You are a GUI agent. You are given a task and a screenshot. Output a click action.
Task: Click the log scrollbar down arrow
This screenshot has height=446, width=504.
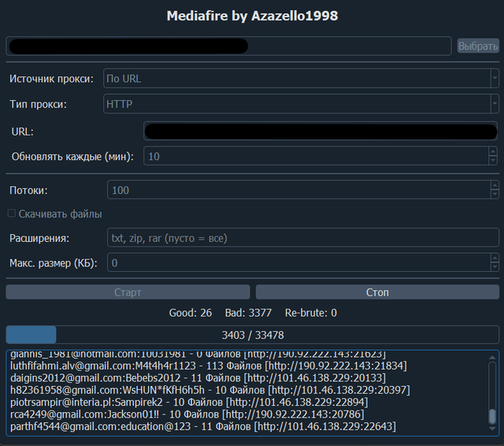click(x=492, y=429)
